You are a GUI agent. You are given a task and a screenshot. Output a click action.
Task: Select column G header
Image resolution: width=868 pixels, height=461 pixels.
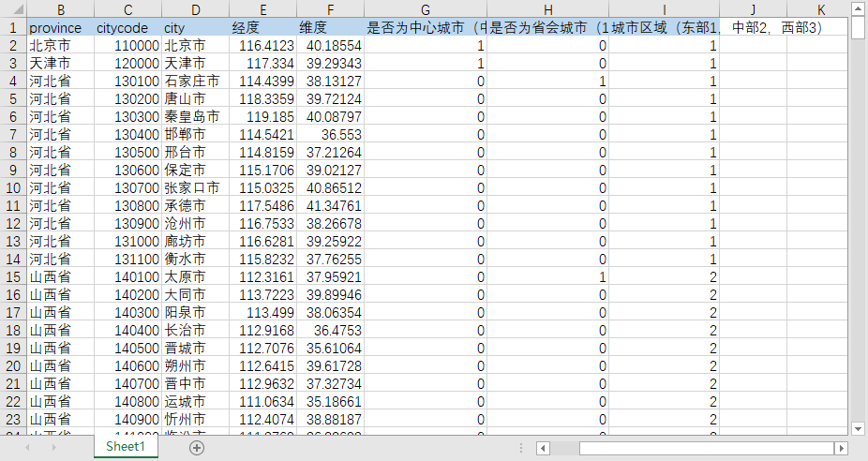pyautogui.click(x=426, y=8)
